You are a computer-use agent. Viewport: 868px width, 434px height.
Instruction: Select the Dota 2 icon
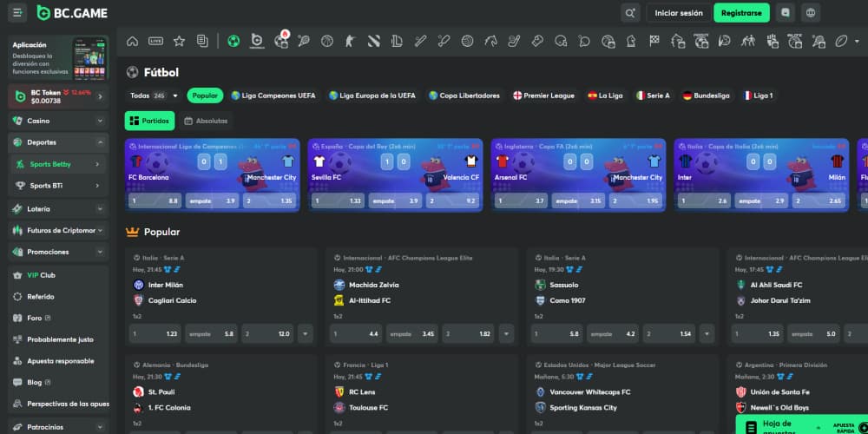tap(373, 41)
